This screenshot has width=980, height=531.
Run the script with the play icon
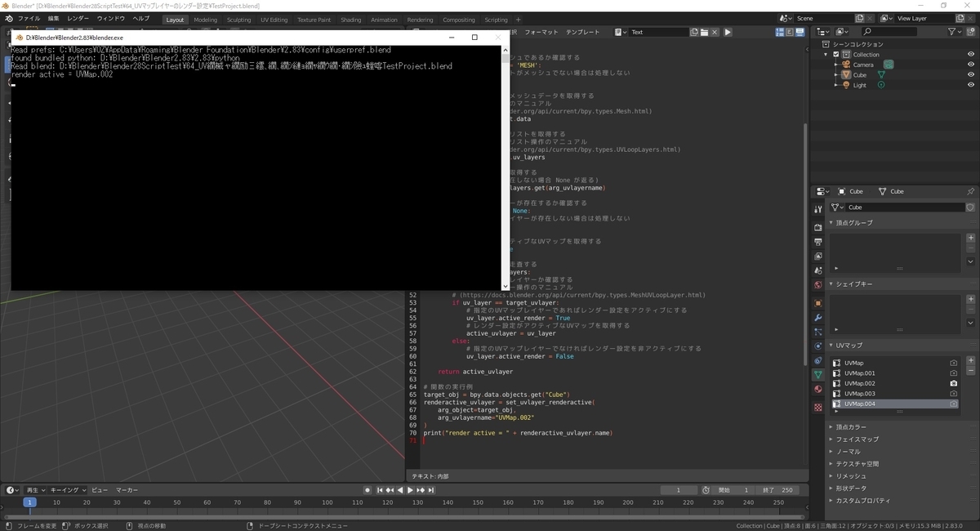coord(728,32)
